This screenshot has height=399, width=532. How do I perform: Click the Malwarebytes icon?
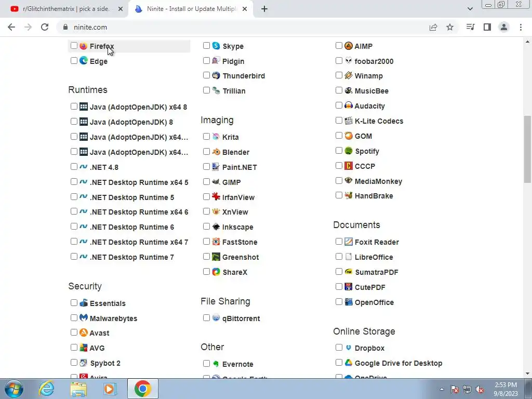click(x=84, y=318)
